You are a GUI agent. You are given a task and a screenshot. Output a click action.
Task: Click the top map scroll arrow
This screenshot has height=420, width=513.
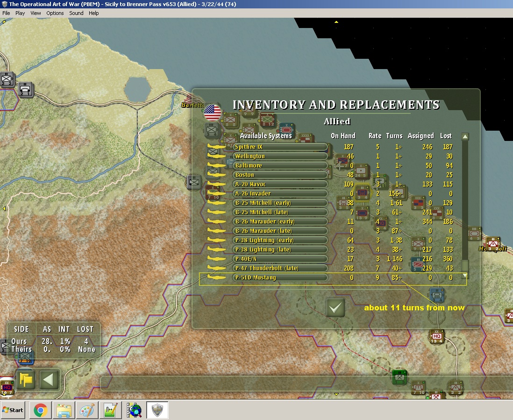point(336,22)
